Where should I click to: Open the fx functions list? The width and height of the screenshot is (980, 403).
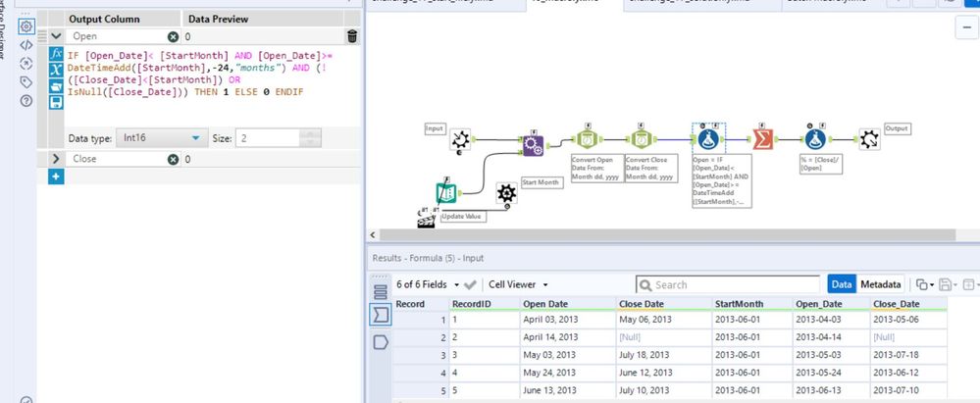pos(56,53)
